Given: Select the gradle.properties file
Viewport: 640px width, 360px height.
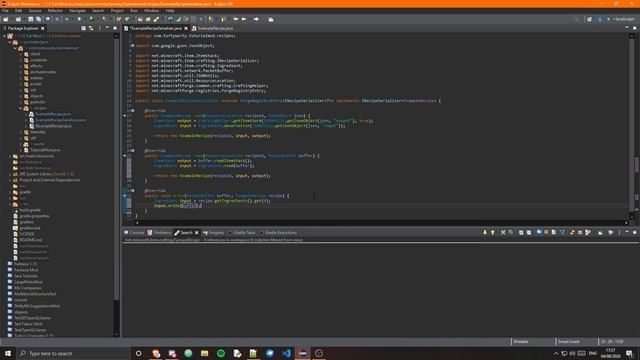Looking at the screenshot, I should (34, 216).
